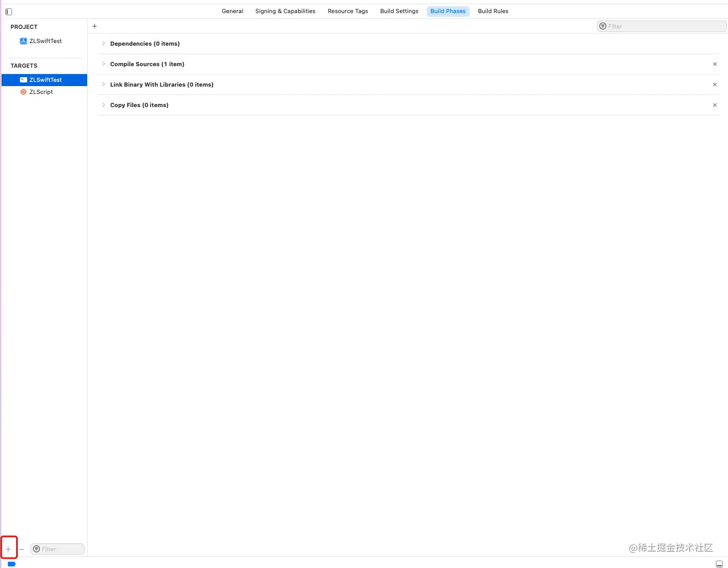
Task: Open the Build Rules tab
Action: (x=493, y=11)
